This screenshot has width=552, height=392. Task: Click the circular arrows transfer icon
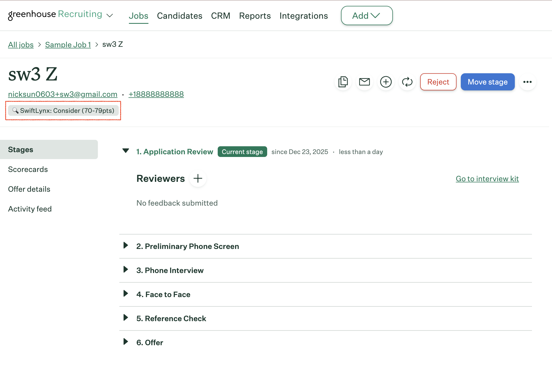pyautogui.click(x=407, y=82)
